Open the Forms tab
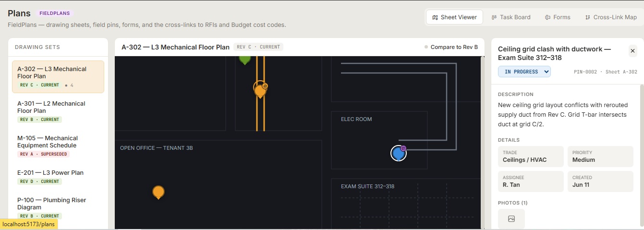Image resolution: width=644 pixels, height=230 pixels. point(558,17)
